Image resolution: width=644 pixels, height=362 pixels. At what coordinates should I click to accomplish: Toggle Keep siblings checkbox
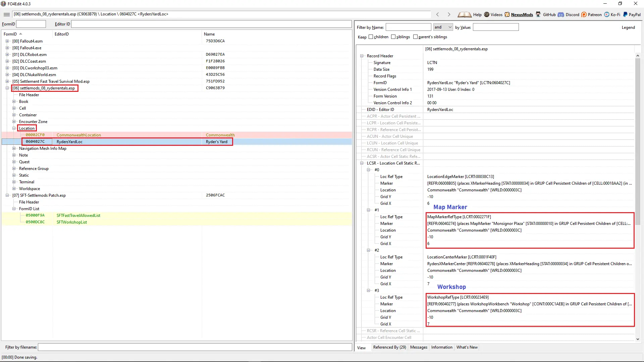click(x=393, y=37)
